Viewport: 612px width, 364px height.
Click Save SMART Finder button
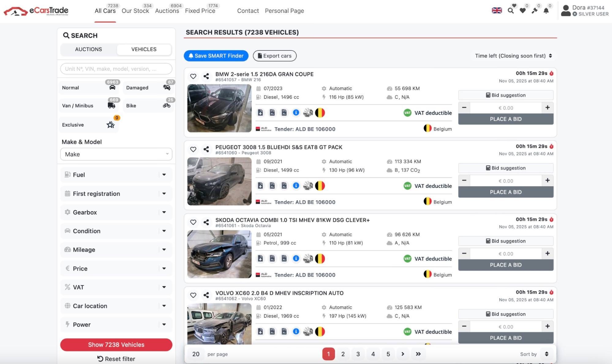click(216, 56)
